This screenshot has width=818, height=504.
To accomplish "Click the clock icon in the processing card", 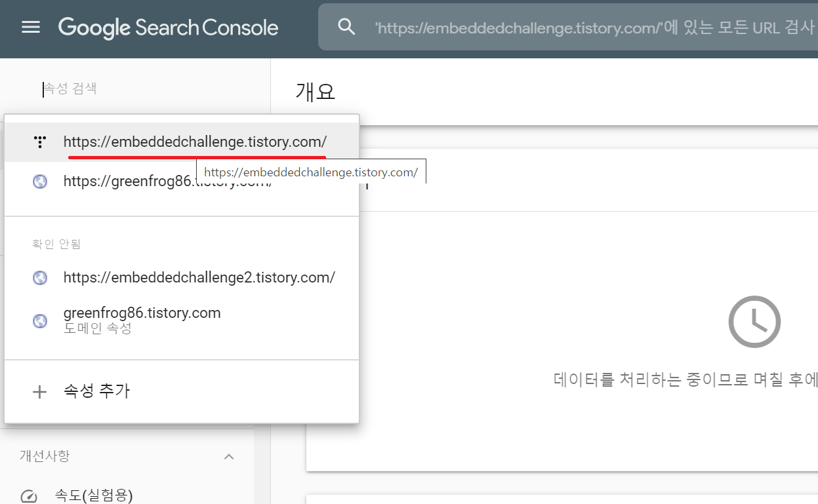I will 754,322.
